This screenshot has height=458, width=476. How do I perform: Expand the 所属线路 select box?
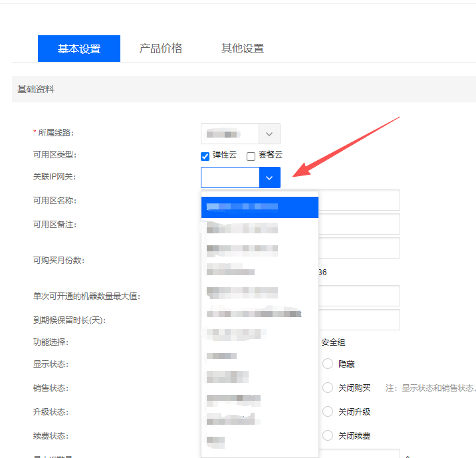(230, 134)
